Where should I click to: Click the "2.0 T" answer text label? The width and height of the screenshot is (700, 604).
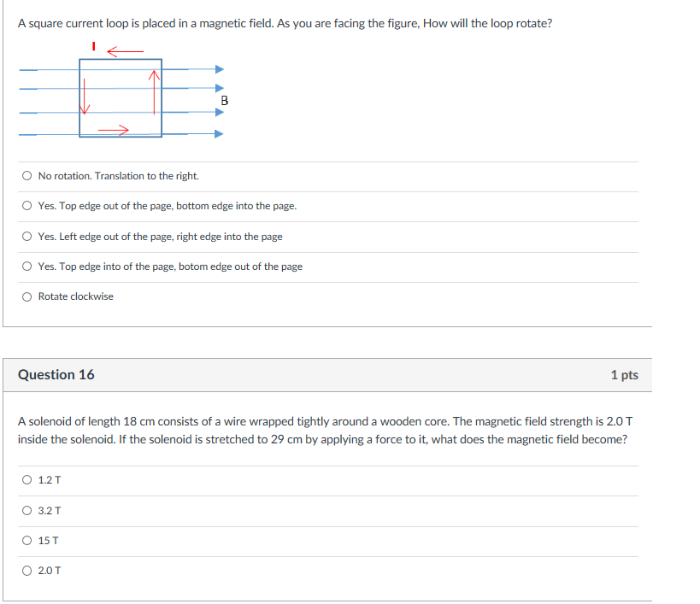click(49, 571)
